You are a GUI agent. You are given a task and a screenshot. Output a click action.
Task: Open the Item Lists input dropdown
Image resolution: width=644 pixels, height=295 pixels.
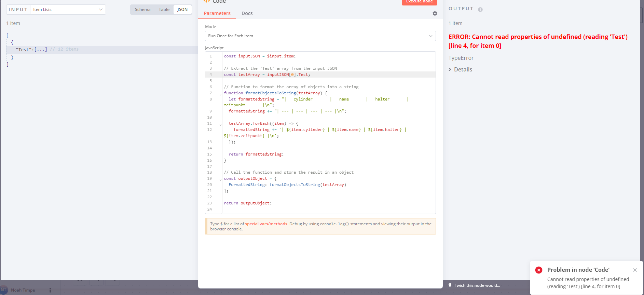pos(68,10)
